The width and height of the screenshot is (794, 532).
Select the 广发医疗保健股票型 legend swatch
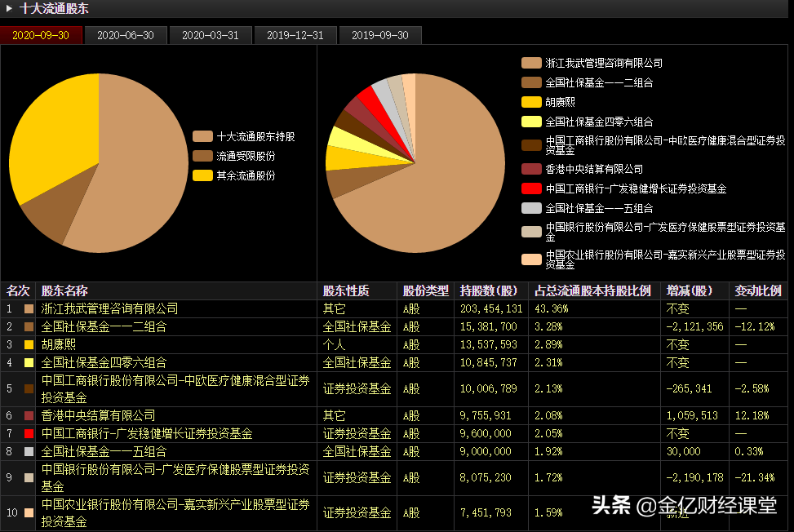[x=531, y=232]
